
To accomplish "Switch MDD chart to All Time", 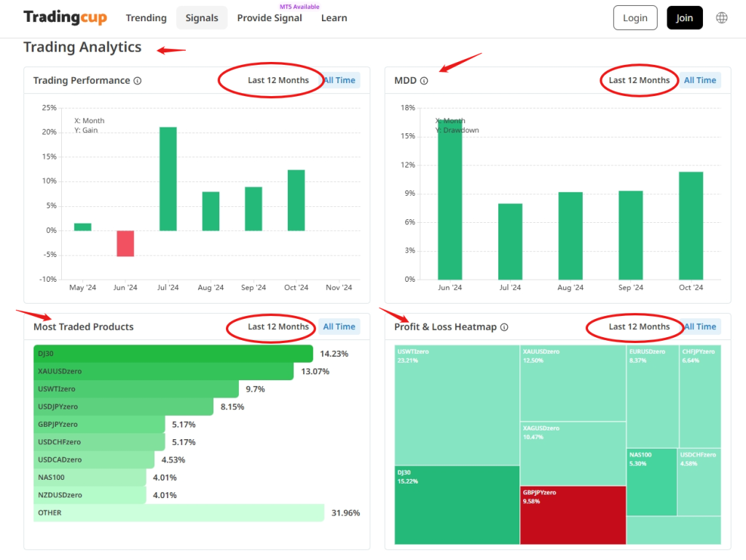I will tap(699, 80).
